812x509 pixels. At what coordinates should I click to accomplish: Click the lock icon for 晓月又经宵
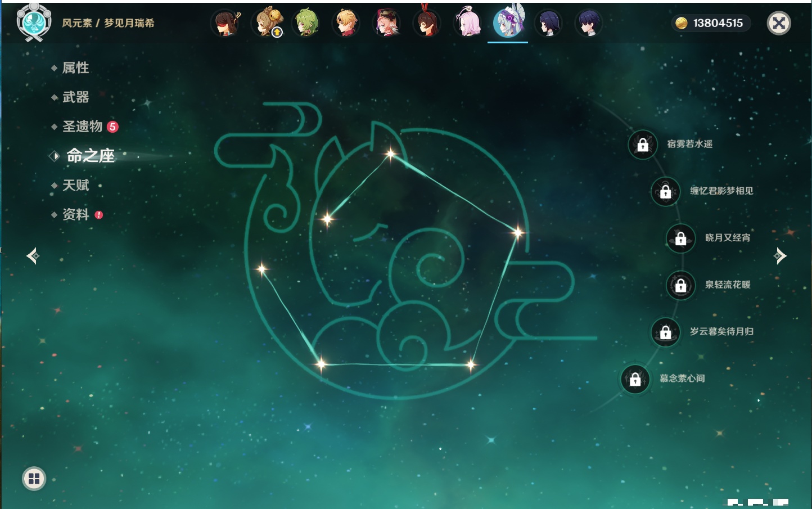[x=680, y=238]
